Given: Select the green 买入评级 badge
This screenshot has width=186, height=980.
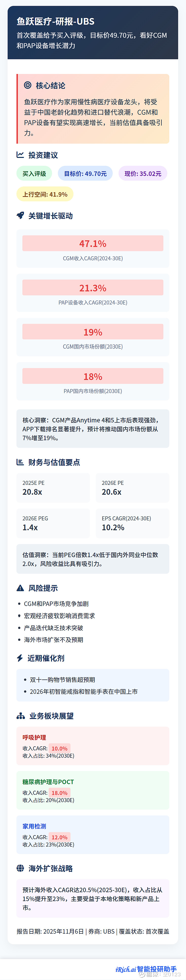Looking at the screenshot, I should [x=34, y=173].
